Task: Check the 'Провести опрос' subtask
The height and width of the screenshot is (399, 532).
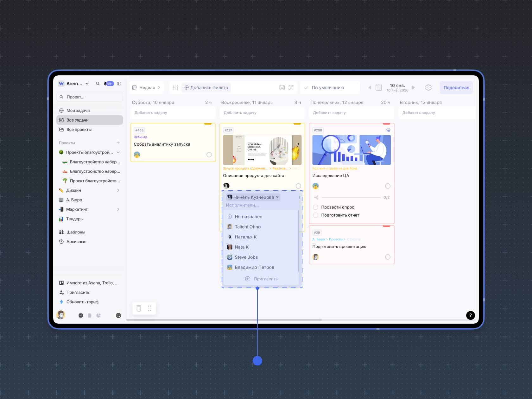Action: tap(315, 207)
